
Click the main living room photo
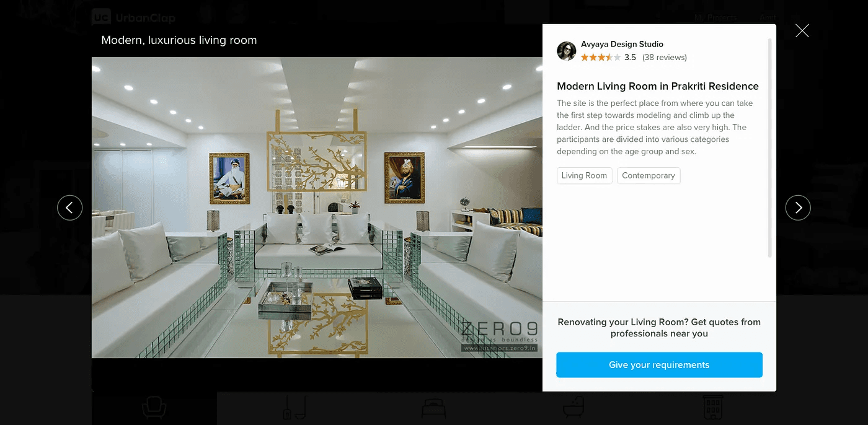(x=317, y=208)
